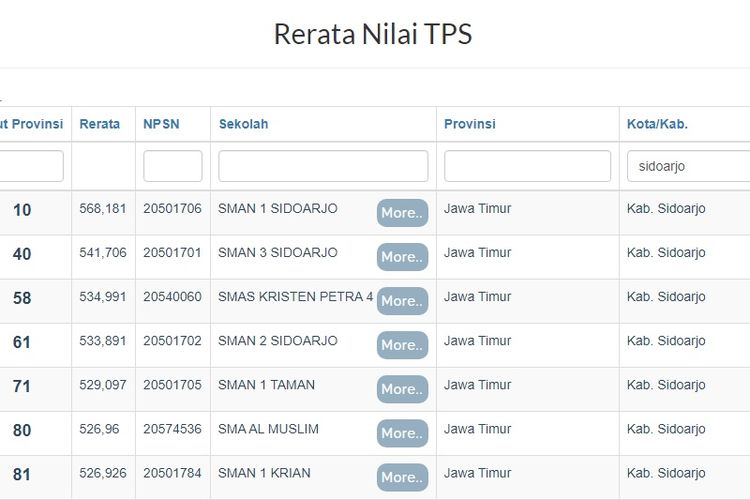Click the Sekolah filter text field

[323, 166]
